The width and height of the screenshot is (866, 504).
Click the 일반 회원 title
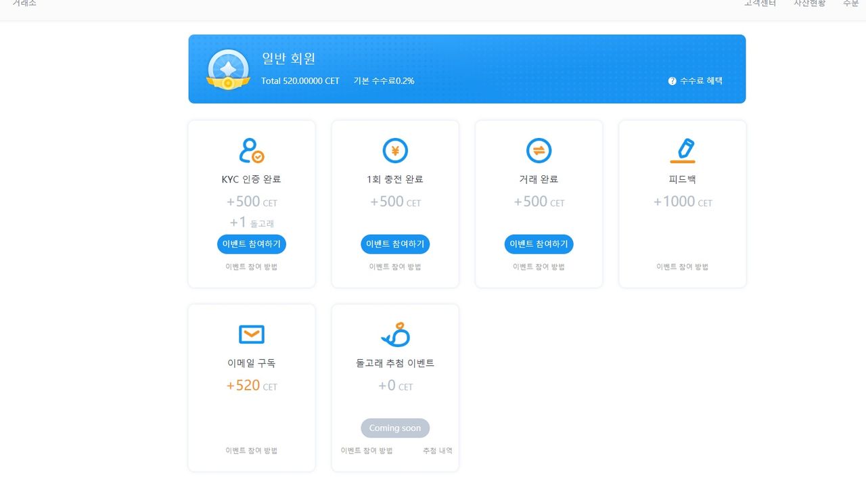coord(289,59)
